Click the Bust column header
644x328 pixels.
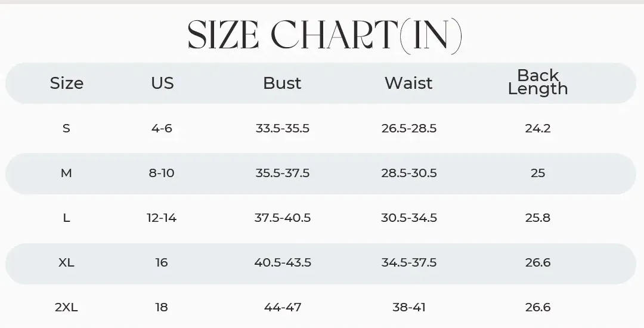(282, 83)
